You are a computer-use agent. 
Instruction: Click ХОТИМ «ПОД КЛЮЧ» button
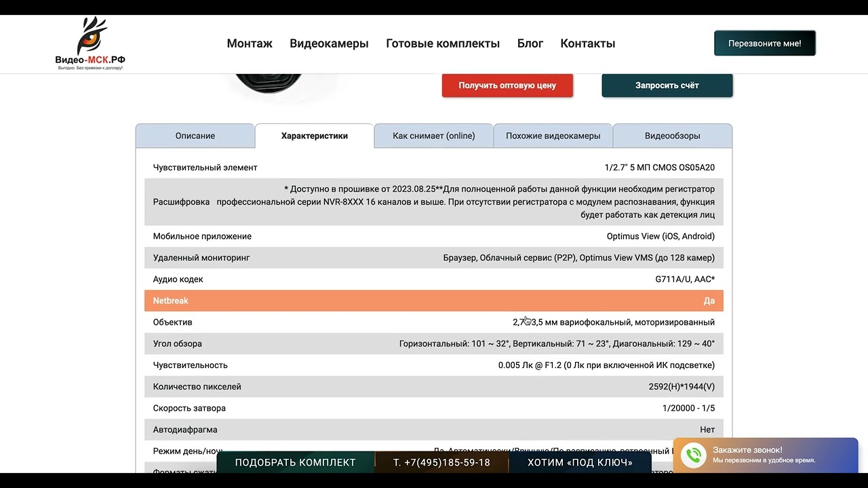tap(580, 462)
